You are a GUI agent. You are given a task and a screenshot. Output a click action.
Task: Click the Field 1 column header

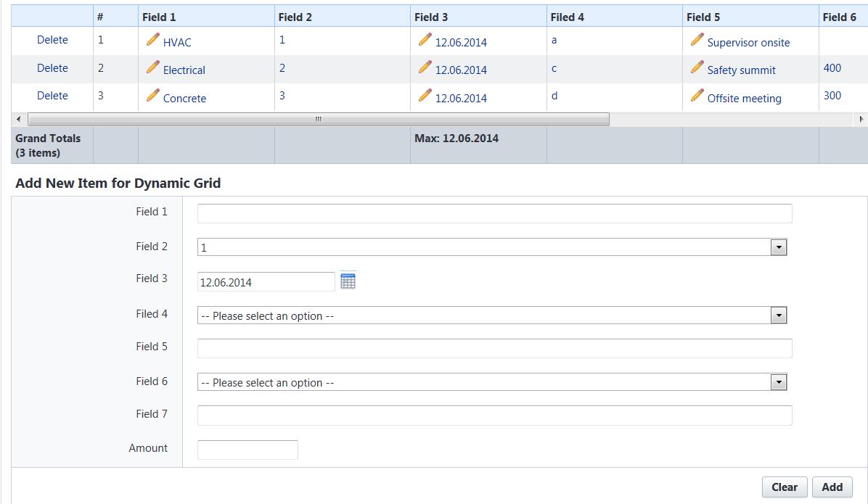click(x=206, y=17)
